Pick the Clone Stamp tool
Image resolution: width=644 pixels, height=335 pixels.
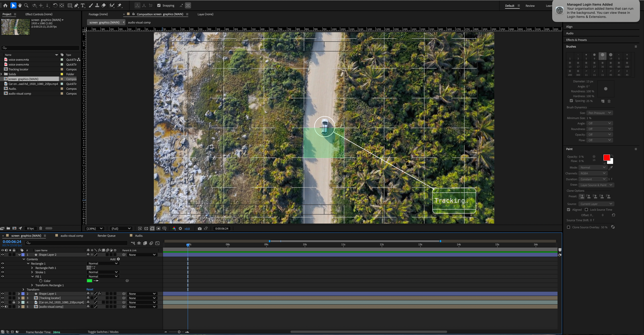pos(97,5)
